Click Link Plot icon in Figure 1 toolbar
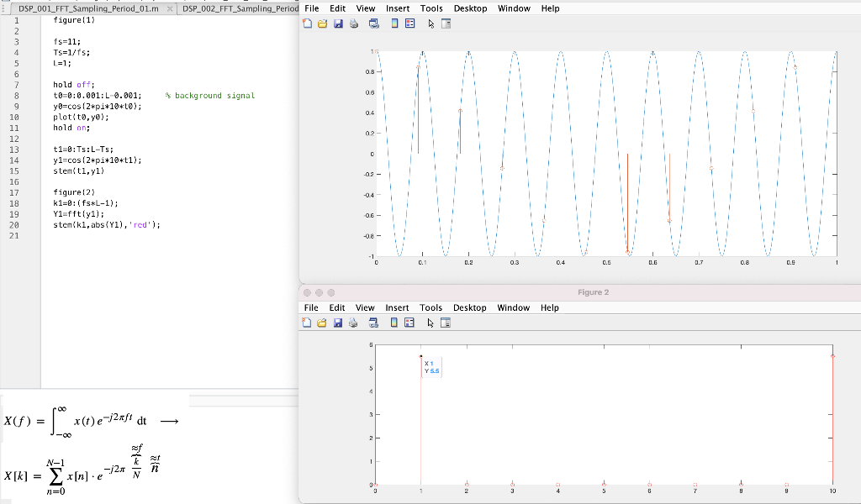Image resolution: width=861 pixels, height=504 pixels. click(374, 24)
